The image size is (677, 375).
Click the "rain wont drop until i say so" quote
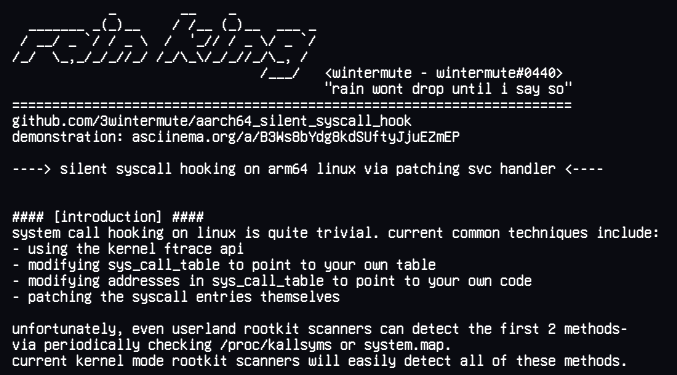click(x=448, y=89)
